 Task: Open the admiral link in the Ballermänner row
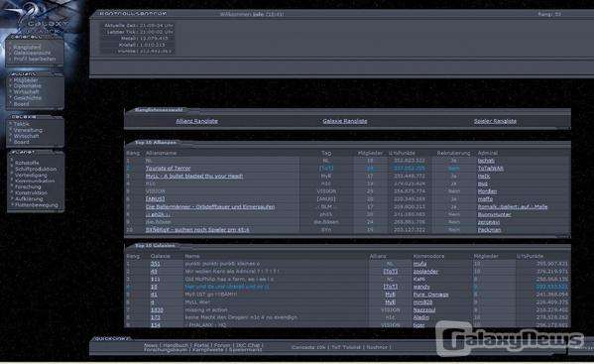pos(513,207)
